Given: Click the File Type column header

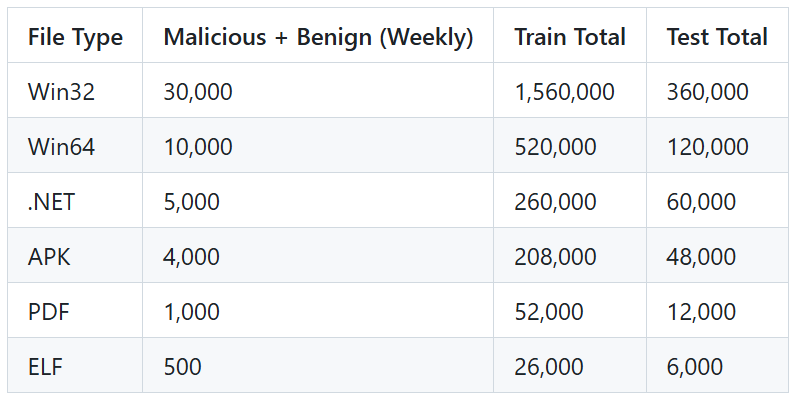Looking at the screenshot, I should [x=75, y=37].
